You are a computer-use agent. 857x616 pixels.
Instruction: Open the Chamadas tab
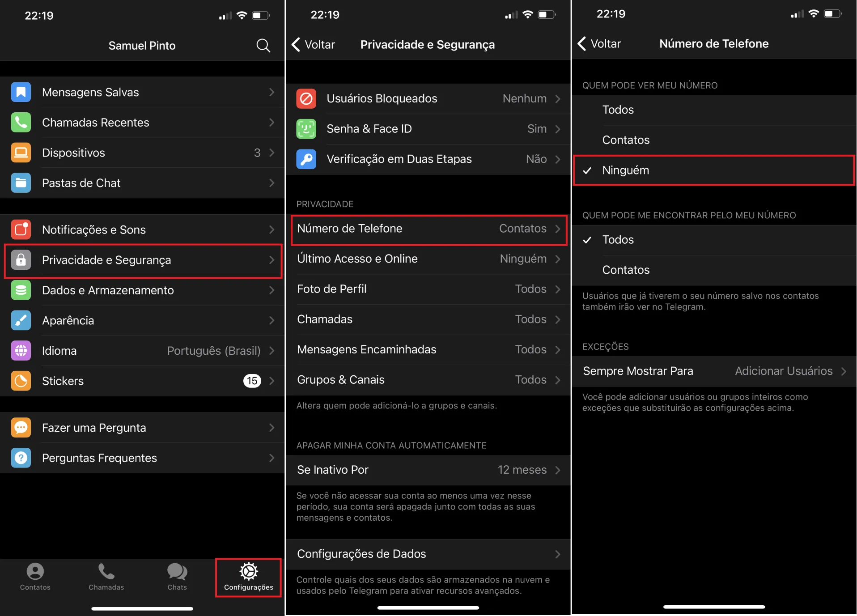pyautogui.click(x=106, y=577)
